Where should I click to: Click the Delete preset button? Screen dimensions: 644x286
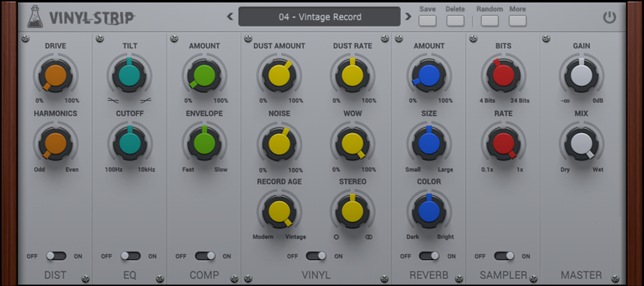coord(456,20)
